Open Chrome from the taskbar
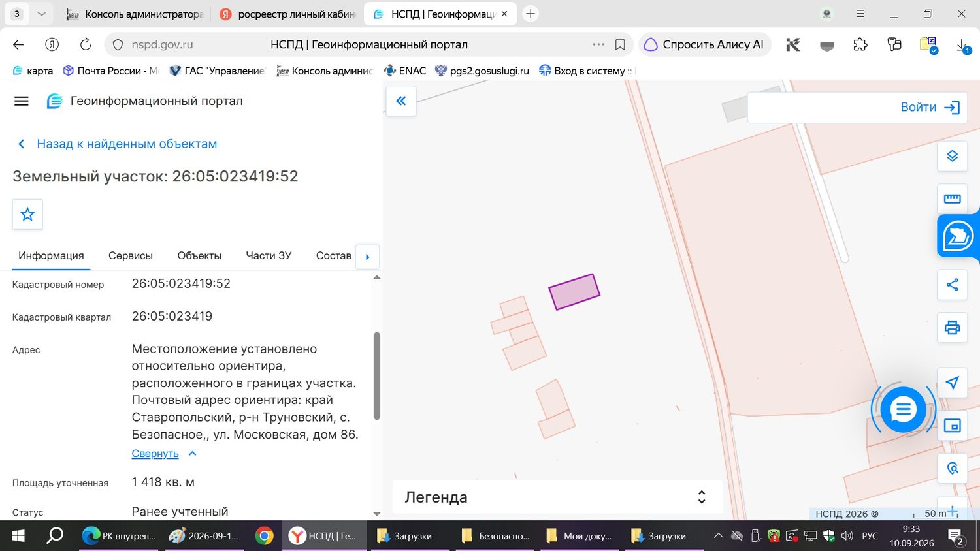Image resolution: width=980 pixels, height=551 pixels. (x=264, y=536)
